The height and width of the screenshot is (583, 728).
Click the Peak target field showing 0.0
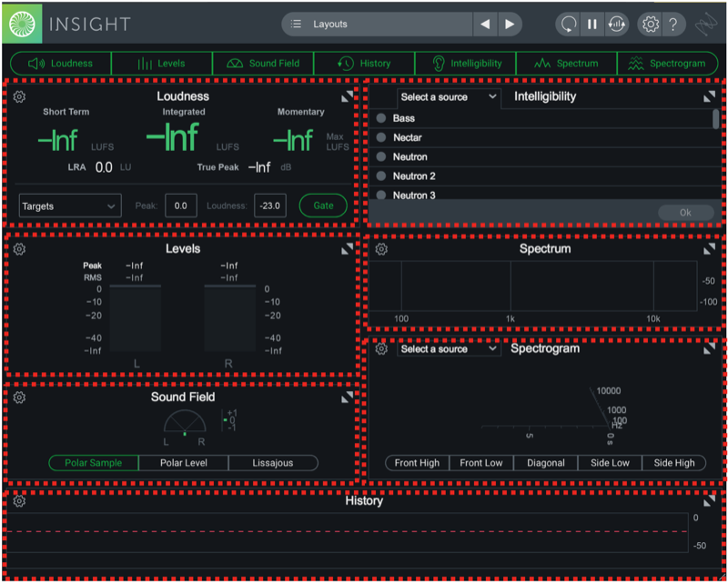coord(180,206)
